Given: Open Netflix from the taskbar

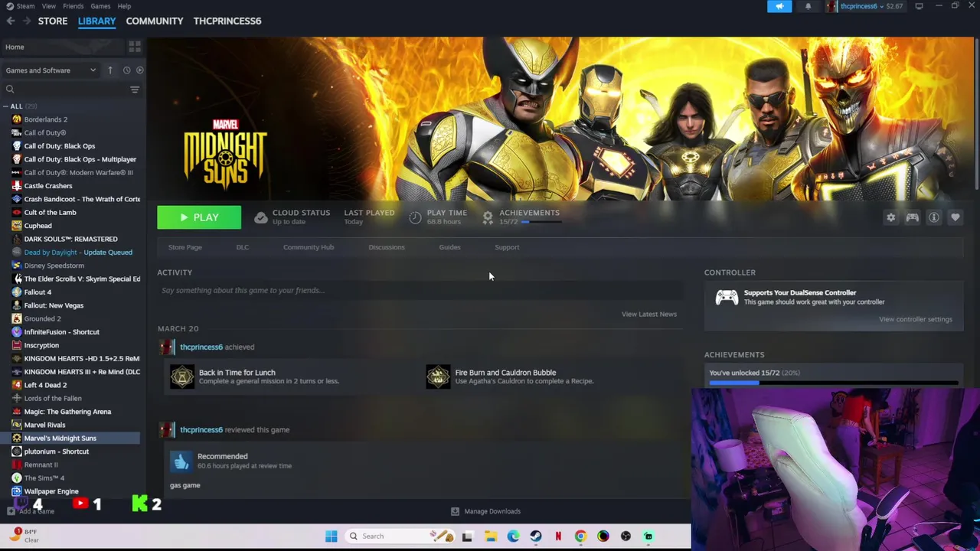Looking at the screenshot, I should 558,536.
